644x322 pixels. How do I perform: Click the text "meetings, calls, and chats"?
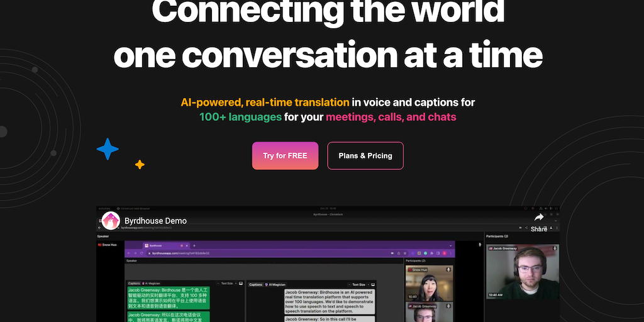coord(391,117)
